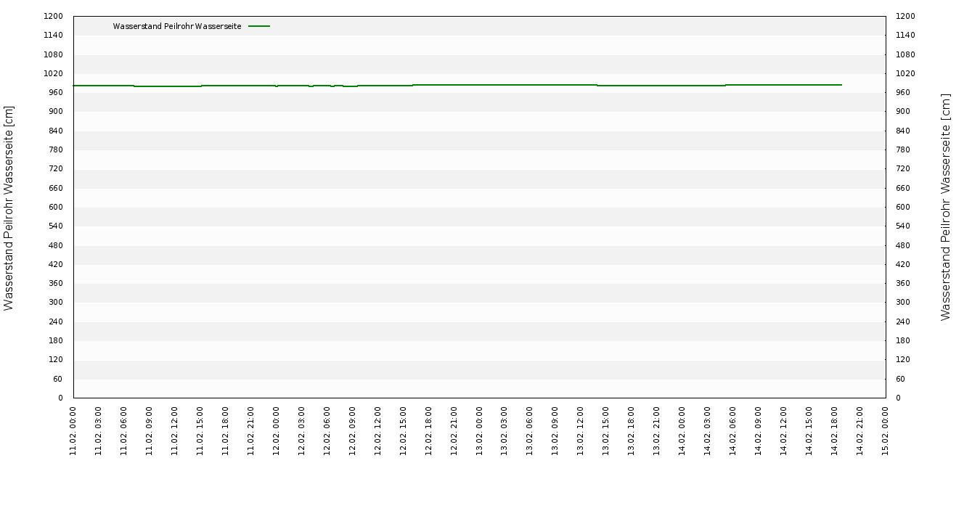Select the 13.02. 00:00 time label
Screen dimensions: 980x508
[480, 431]
